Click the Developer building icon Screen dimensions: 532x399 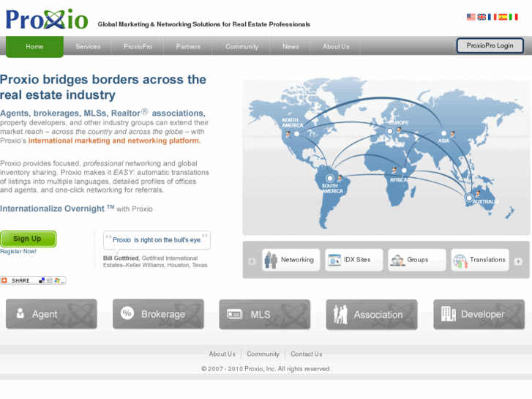tap(448, 314)
